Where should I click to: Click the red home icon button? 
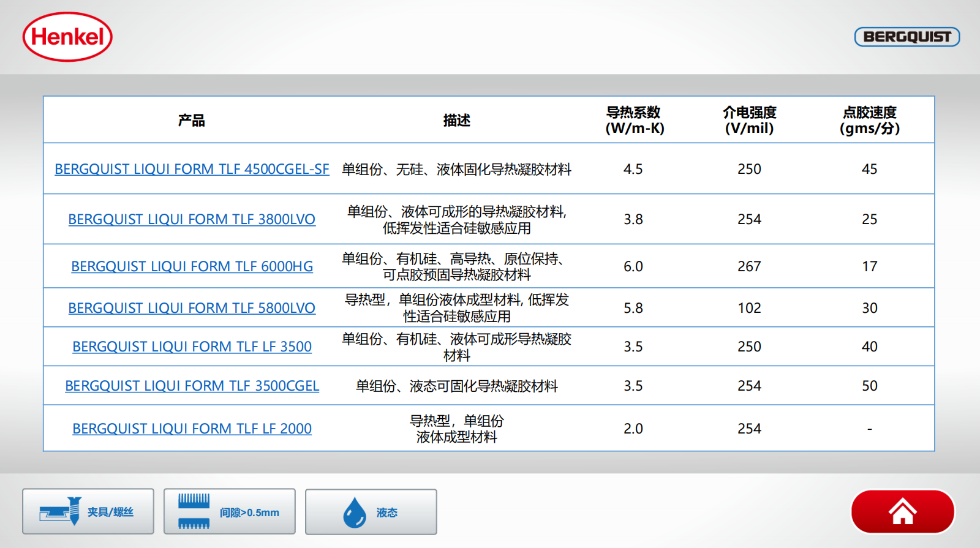coord(902,512)
